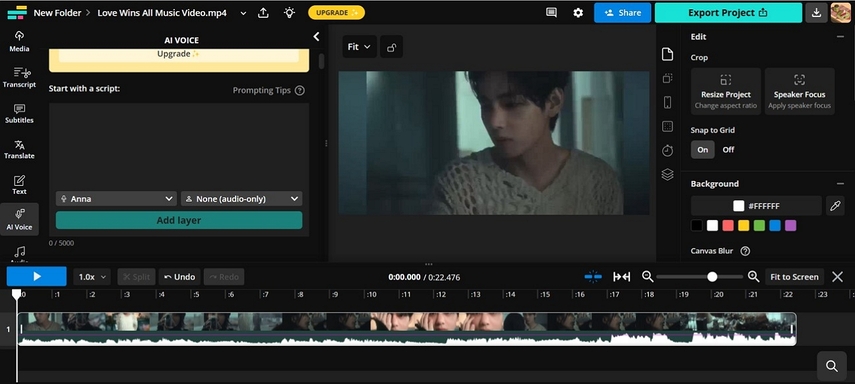Open the user profile avatar
This screenshot has height=384, width=855.
coord(840,13)
